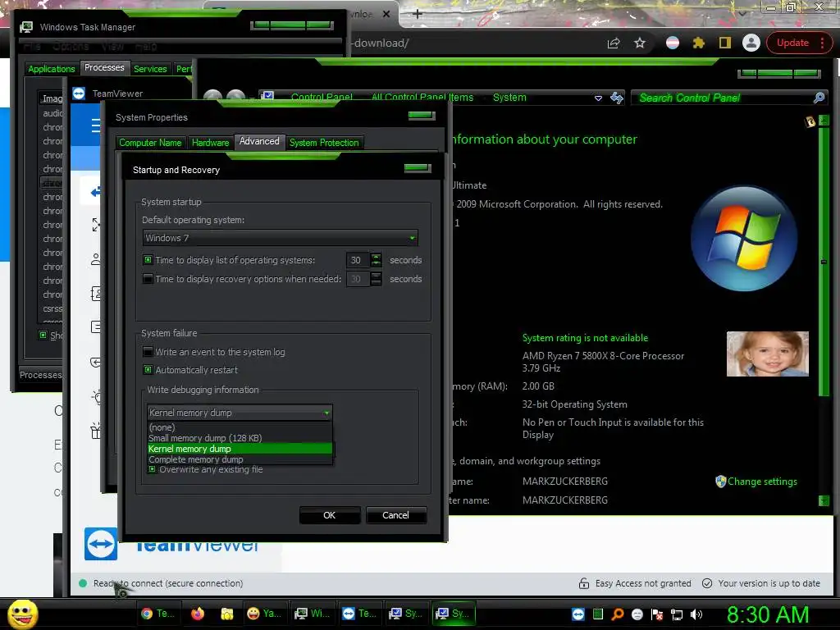Screen dimensions: 840x630
Task: Click OK in Startup and Recovery
Action: (330, 515)
